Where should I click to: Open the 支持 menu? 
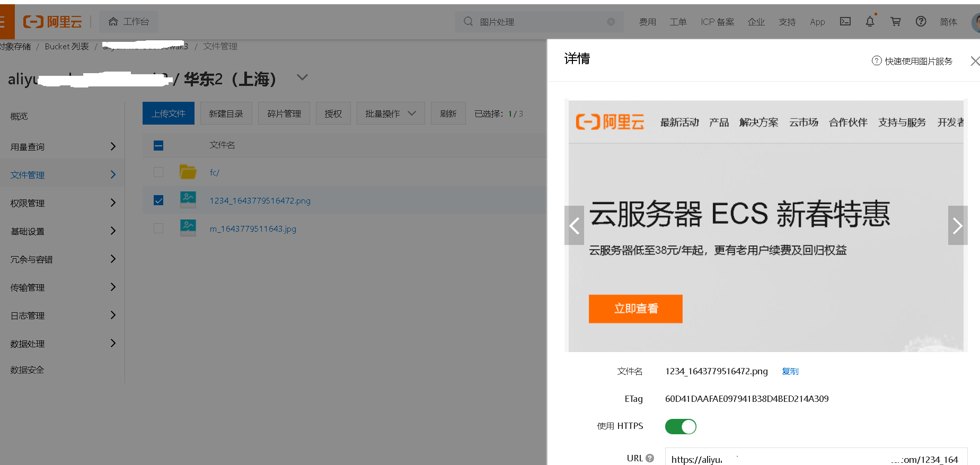pyautogui.click(x=787, y=22)
